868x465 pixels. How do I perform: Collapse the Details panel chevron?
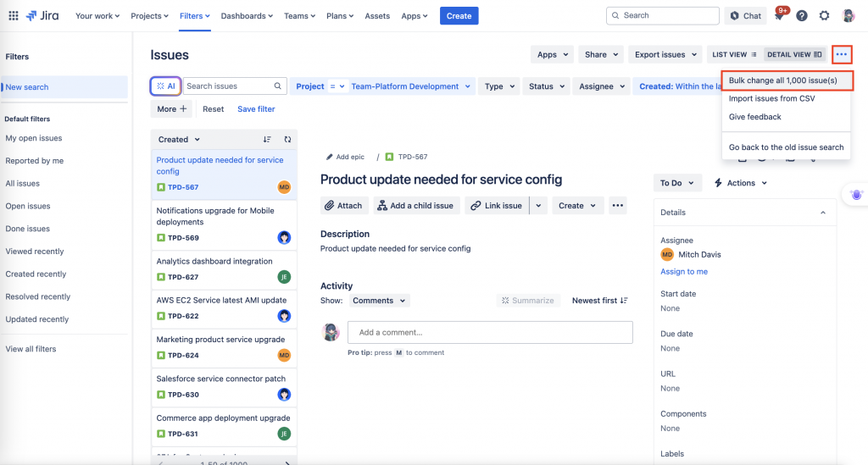tap(823, 213)
